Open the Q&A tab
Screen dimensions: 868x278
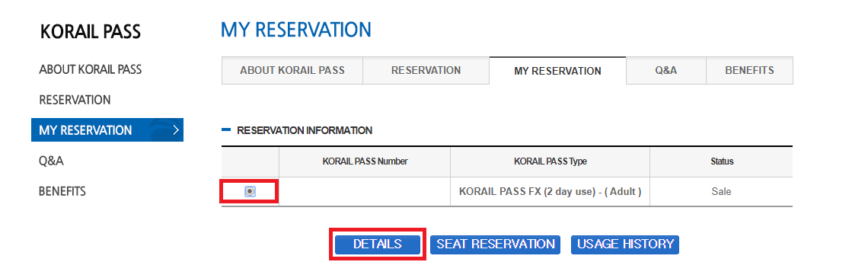pyautogui.click(x=666, y=71)
